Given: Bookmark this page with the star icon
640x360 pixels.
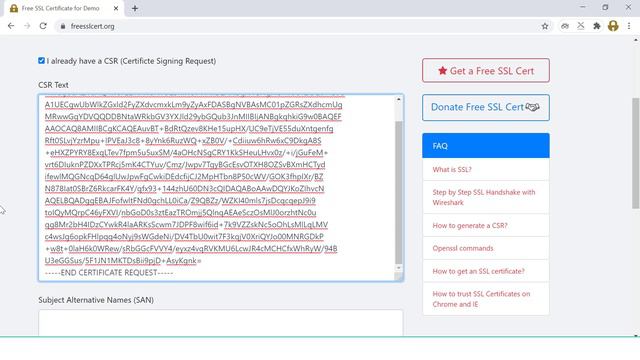Looking at the screenshot, I should [x=544, y=26].
